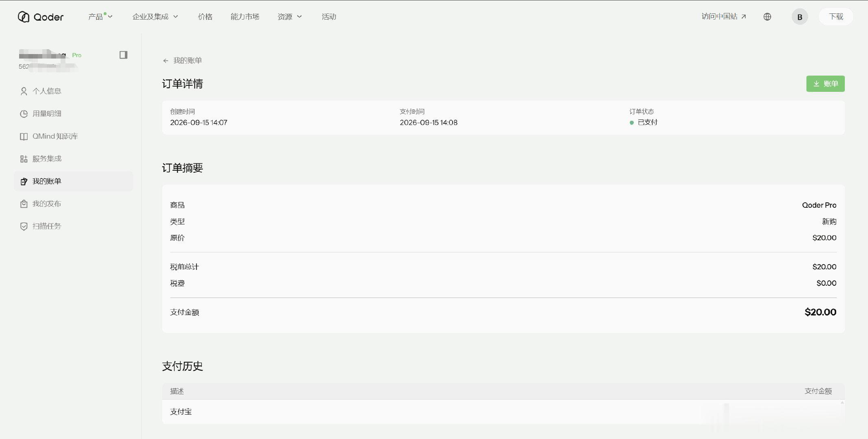Click the back arrow beside 我的账单
Viewport: 868px width, 439px height.
pos(165,61)
